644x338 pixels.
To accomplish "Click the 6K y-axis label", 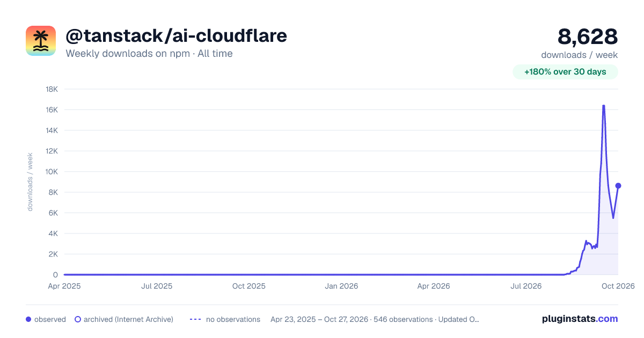I will coord(54,213).
